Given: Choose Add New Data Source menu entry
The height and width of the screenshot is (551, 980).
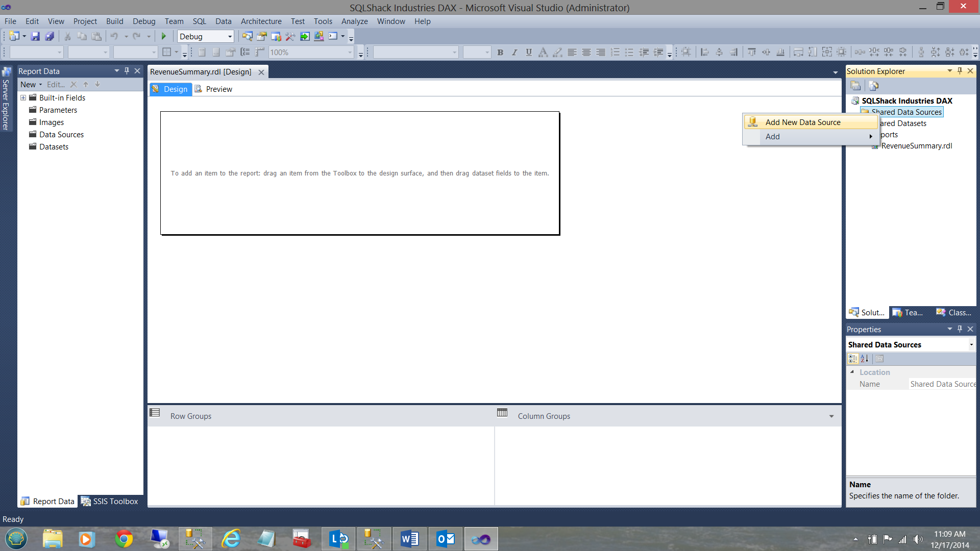Looking at the screenshot, I should (802, 122).
